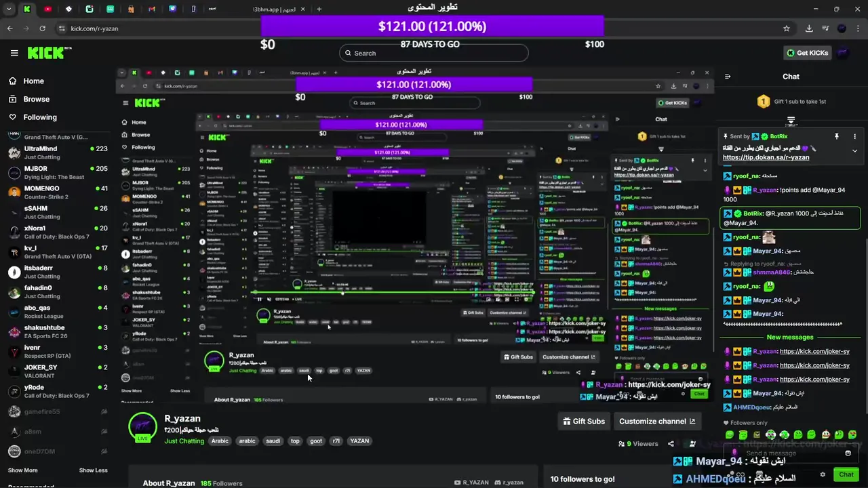868x488 pixels.
Task: Open chat settings gear icon
Action: click(823, 474)
